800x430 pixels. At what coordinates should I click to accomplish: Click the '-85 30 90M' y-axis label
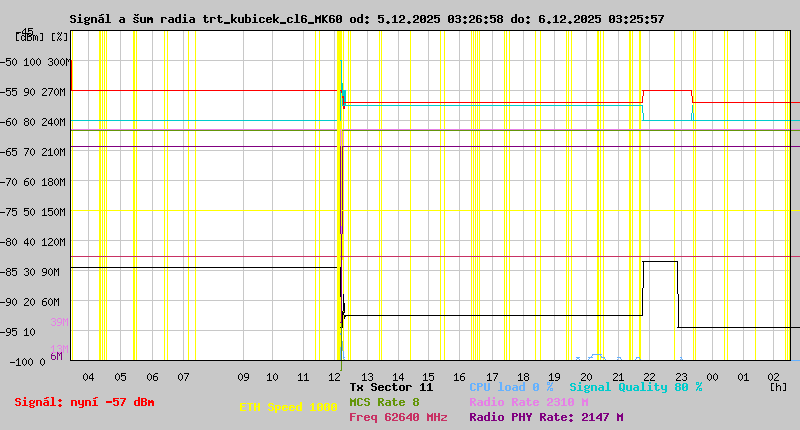(36, 272)
